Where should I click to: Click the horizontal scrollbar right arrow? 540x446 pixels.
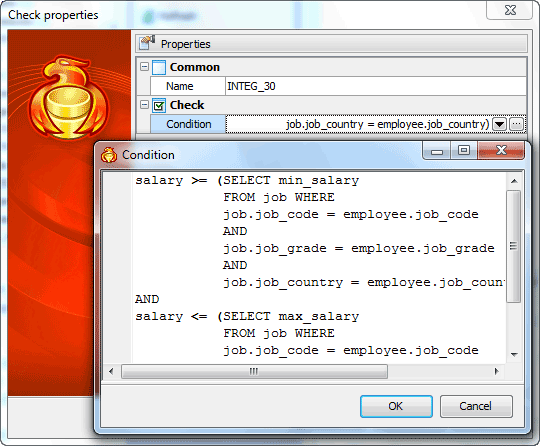pos(496,371)
